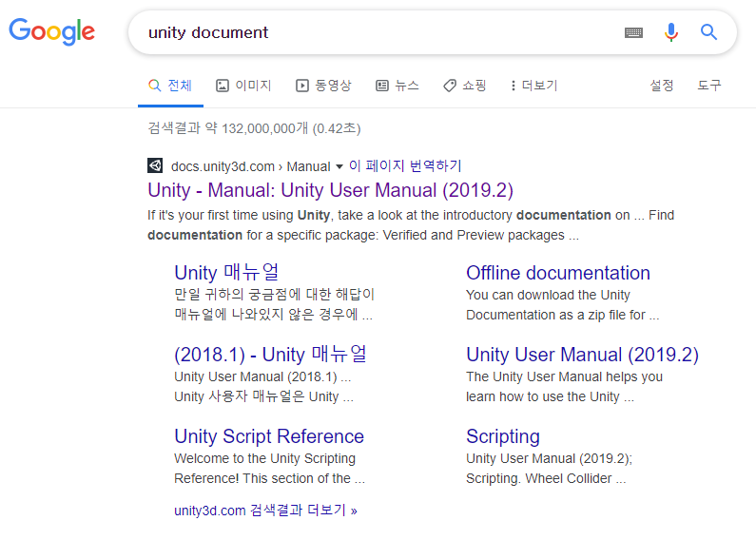Screen dimensions: 756x540
Task: Click snippet text The Unity User Manual helps you
Action: [564, 376]
